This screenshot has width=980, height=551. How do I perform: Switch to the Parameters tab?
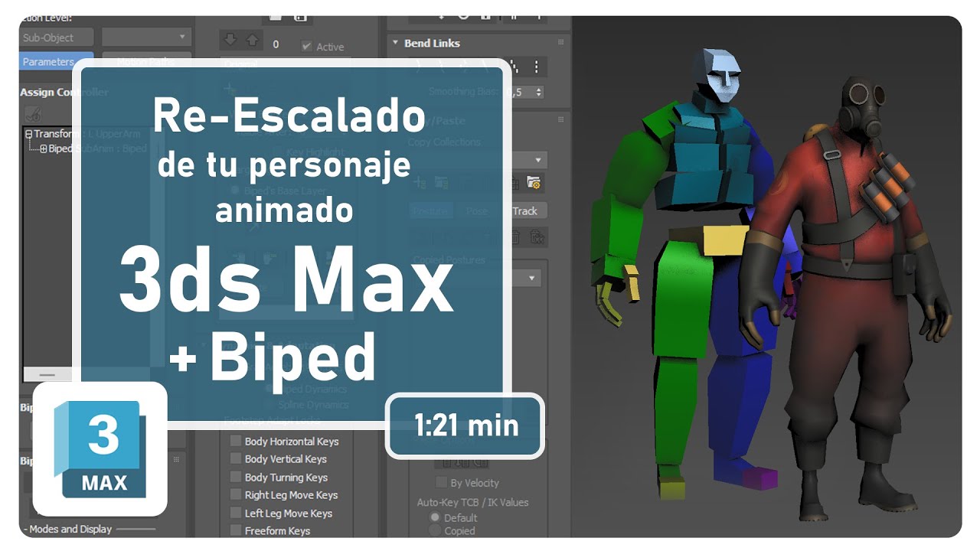pos(56,61)
